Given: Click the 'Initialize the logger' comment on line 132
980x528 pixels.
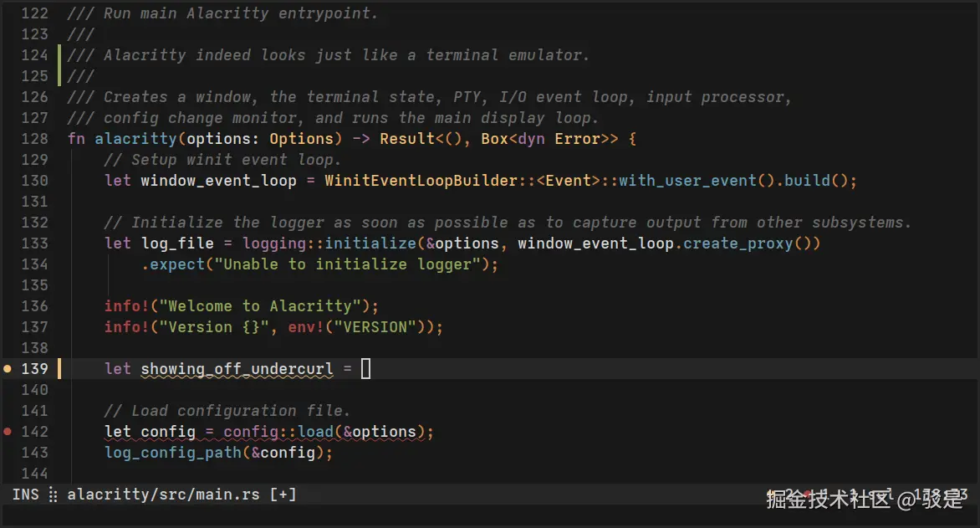Looking at the screenshot, I should pos(508,223).
